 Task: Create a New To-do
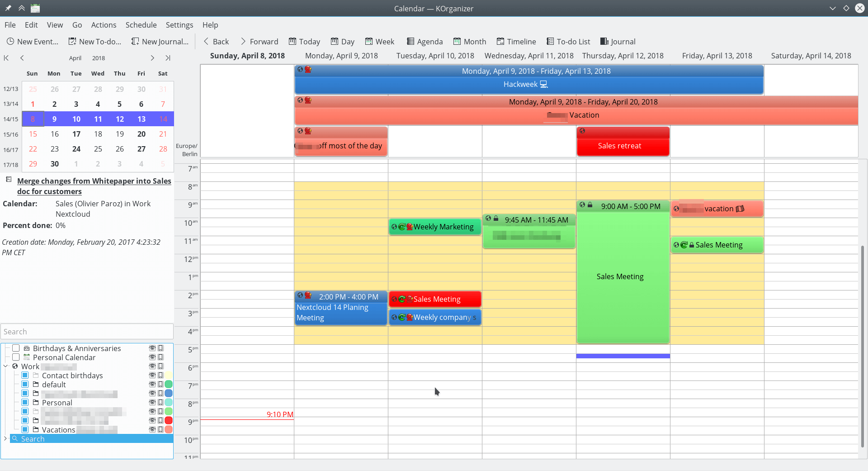tap(94, 41)
